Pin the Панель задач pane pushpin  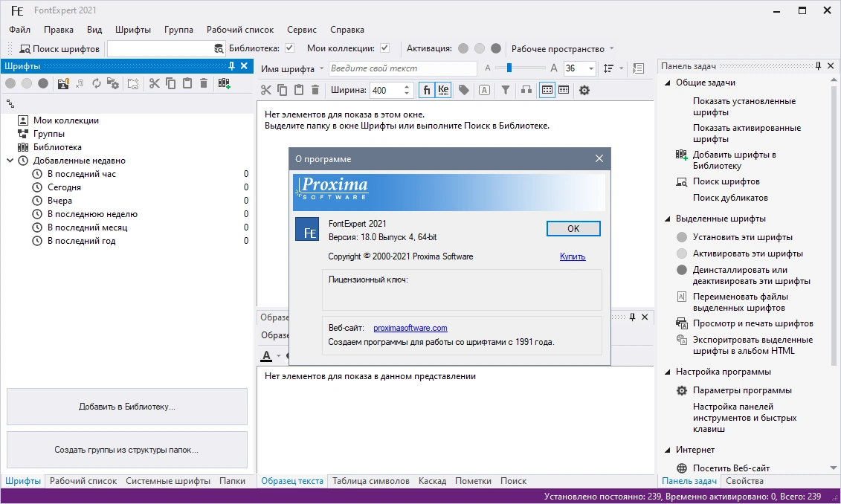tap(818, 65)
